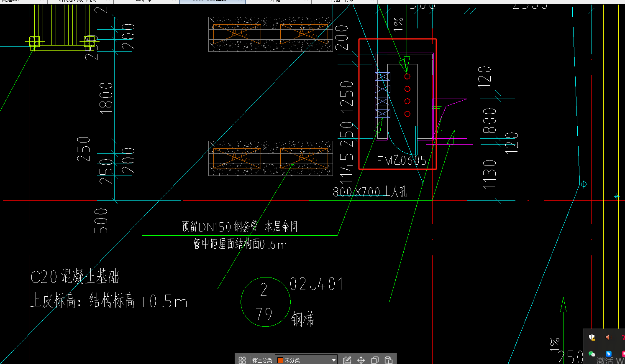Select the 1145 dimension value

tap(347, 168)
